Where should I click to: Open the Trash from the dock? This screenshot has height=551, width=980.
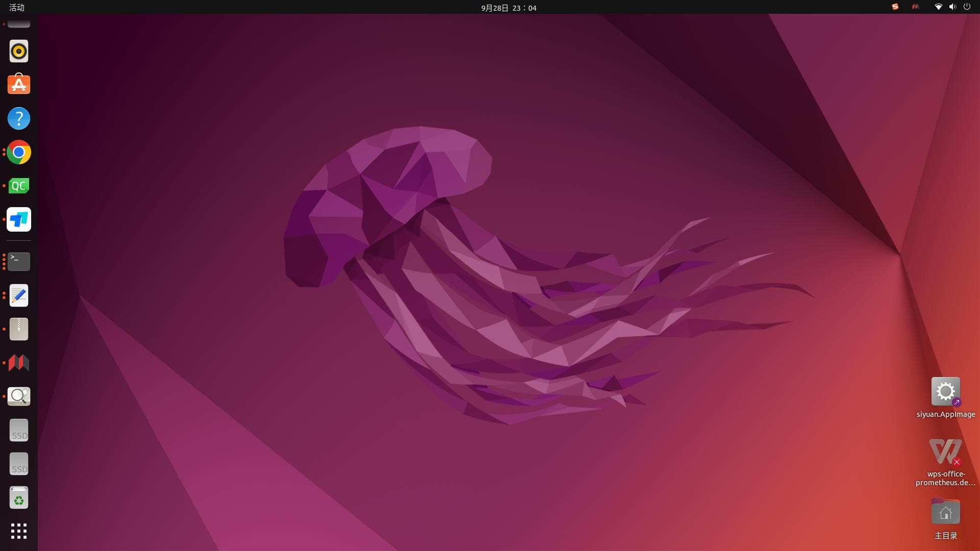point(19,497)
